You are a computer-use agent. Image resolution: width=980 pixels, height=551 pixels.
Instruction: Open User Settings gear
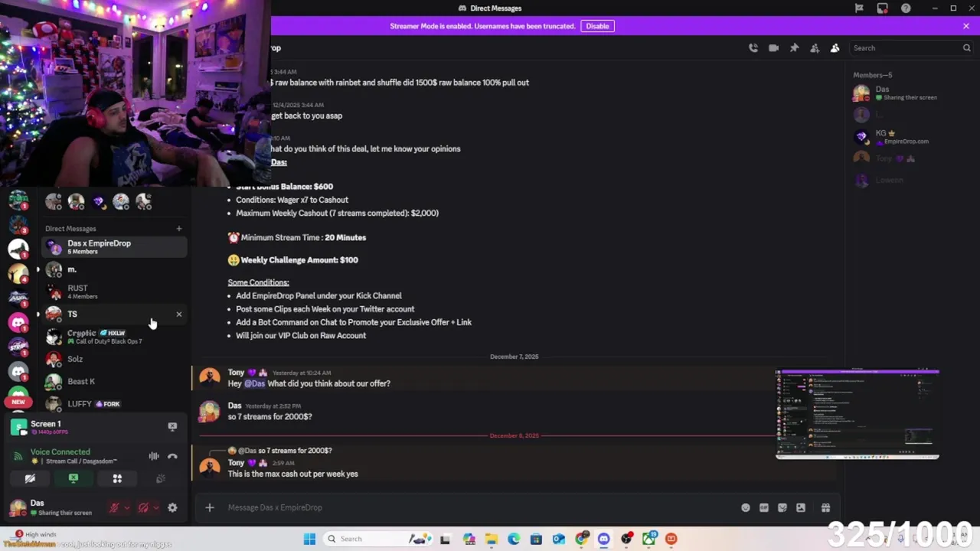pos(172,507)
